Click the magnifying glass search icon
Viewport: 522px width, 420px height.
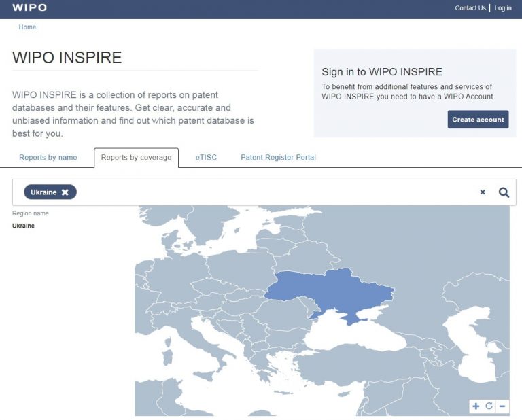[504, 192]
